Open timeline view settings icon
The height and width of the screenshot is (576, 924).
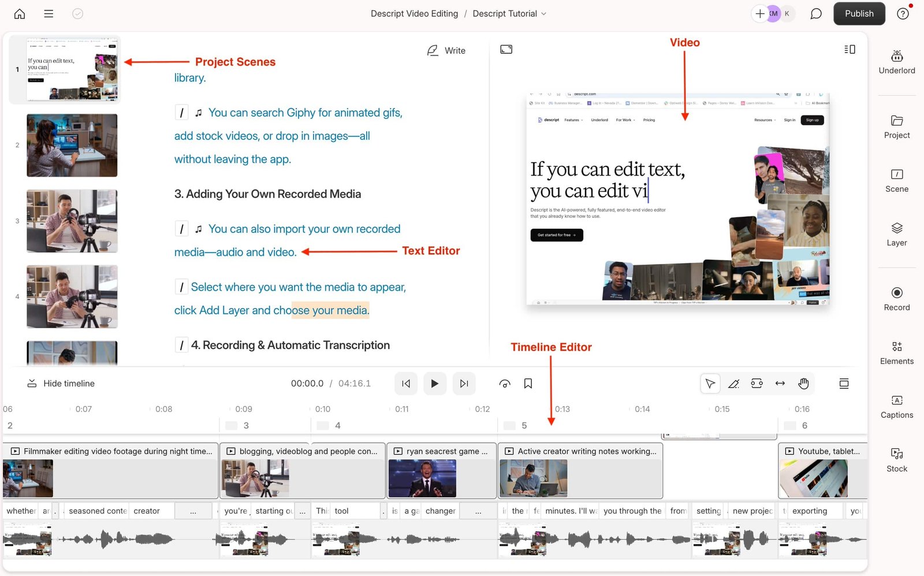(x=844, y=384)
